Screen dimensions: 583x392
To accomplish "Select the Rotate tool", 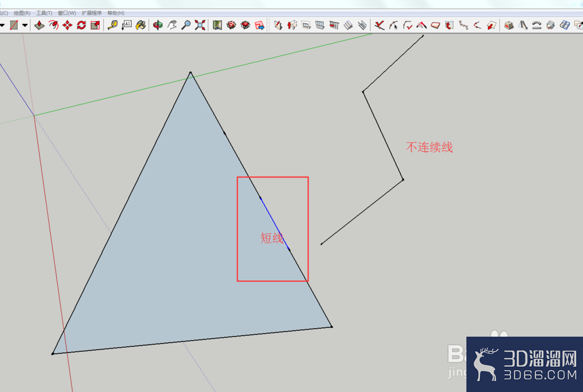I will (x=82, y=25).
